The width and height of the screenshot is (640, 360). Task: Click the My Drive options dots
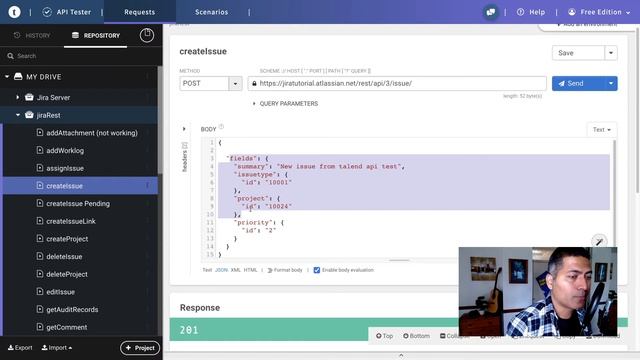point(147,76)
